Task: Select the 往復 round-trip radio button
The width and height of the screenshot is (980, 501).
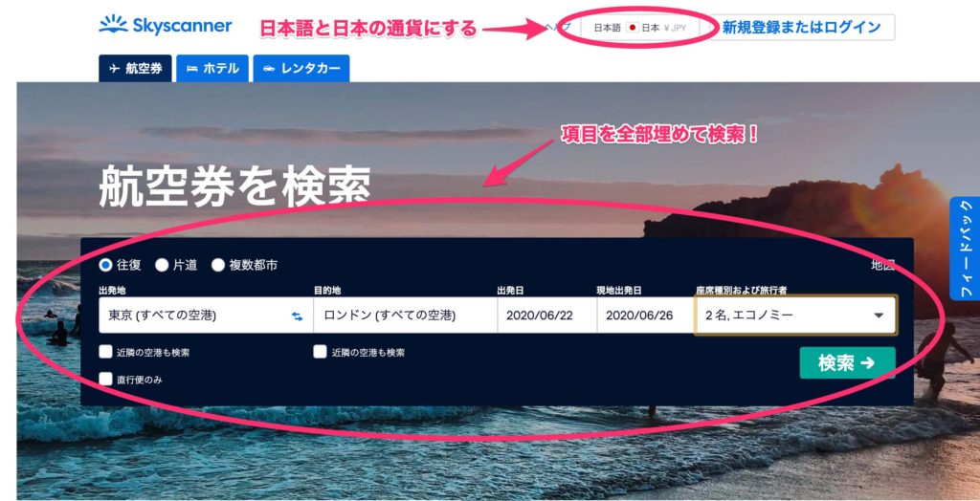Action: pos(105,265)
